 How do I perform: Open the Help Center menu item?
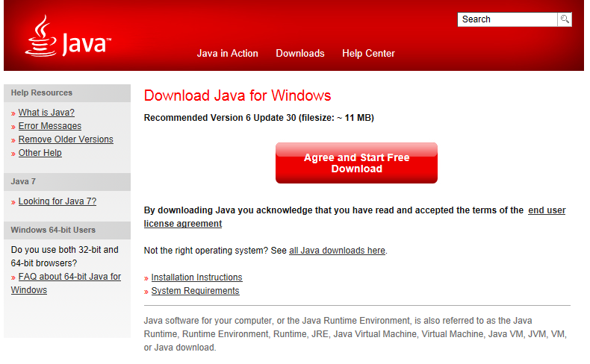click(368, 54)
